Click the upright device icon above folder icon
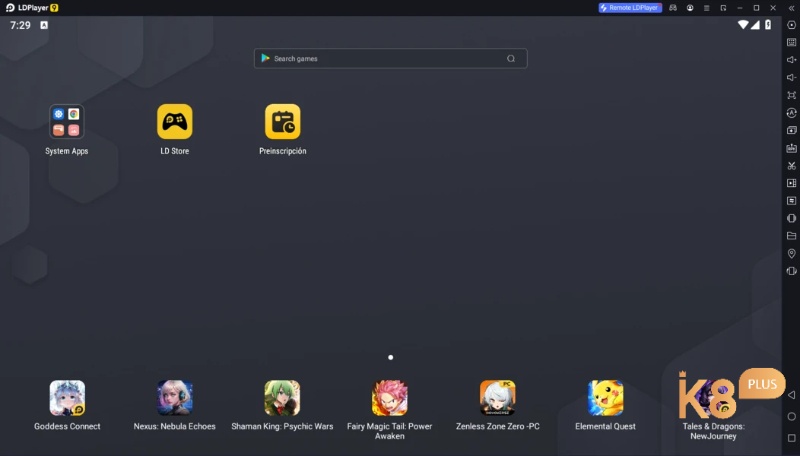 [x=791, y=218]
